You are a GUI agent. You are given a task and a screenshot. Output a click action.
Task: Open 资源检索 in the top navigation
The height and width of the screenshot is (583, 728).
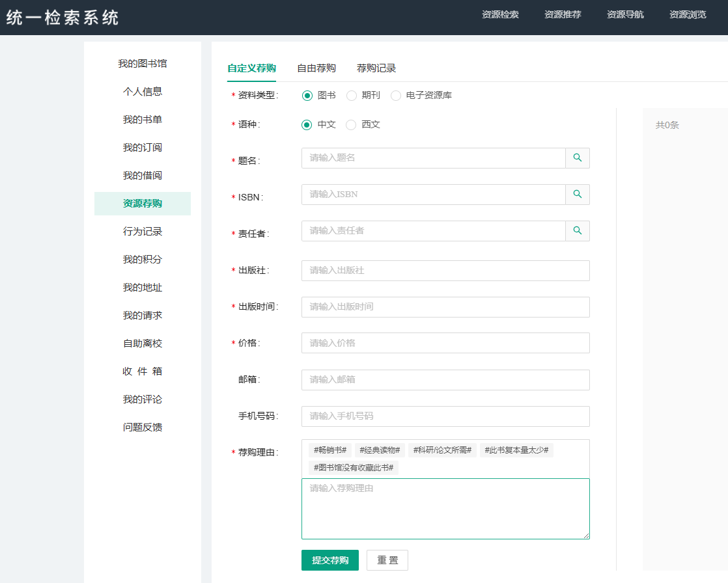pos(500,14)
